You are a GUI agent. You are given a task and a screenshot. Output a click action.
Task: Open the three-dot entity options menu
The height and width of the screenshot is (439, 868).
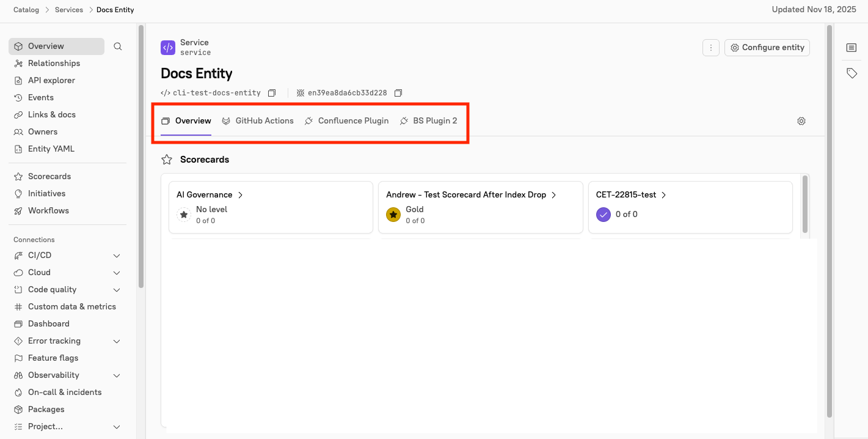tap(711, 48)
